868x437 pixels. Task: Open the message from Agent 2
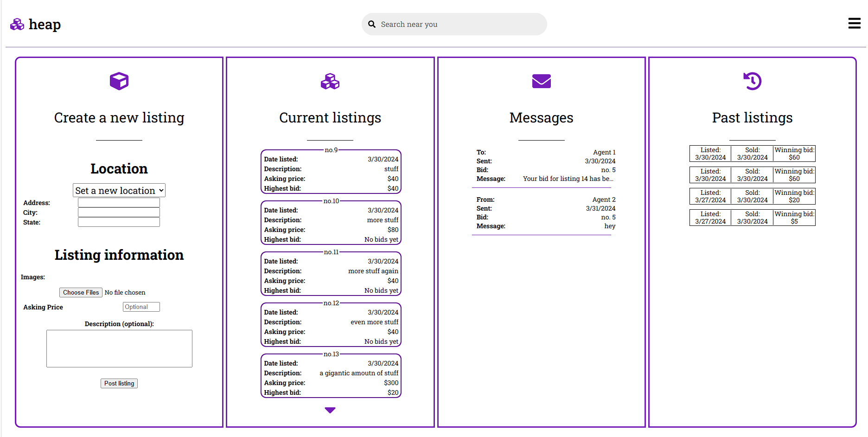[541, 213]
